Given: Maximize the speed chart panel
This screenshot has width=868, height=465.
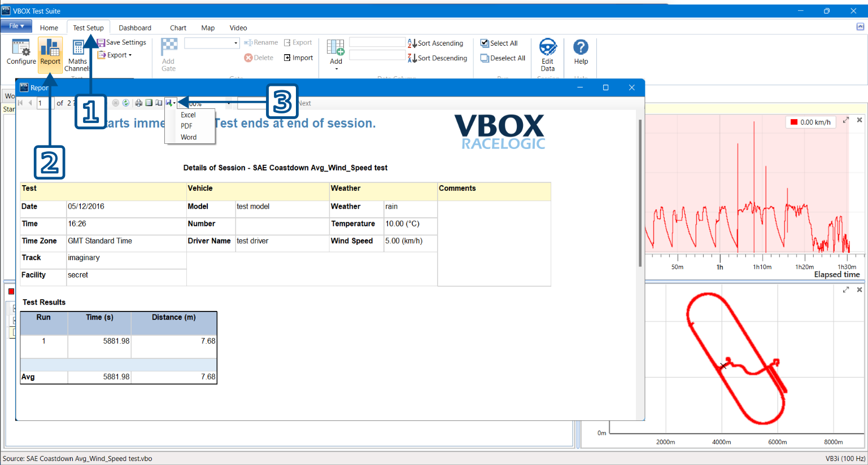Looking at the screenshot, I should (846, 120).
